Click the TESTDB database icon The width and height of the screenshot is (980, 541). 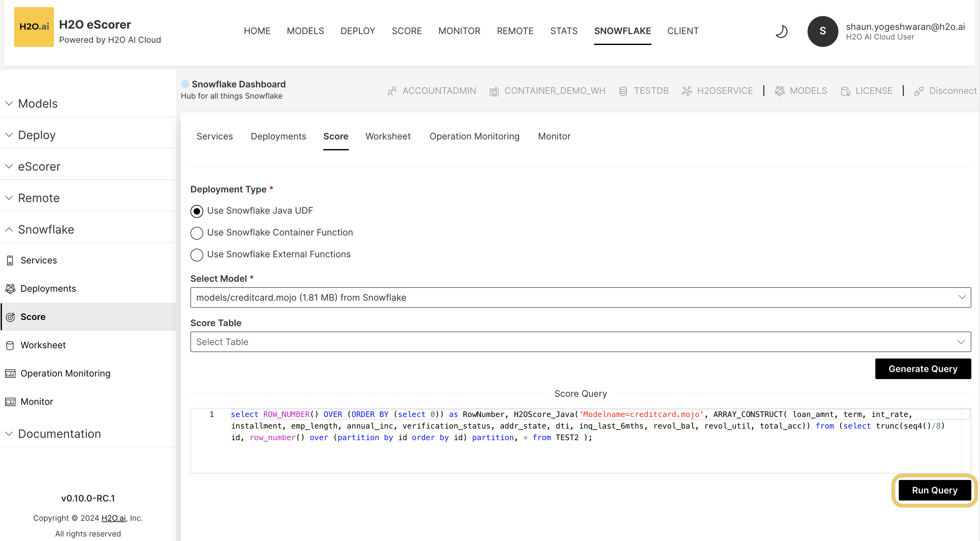click(623, 91)
